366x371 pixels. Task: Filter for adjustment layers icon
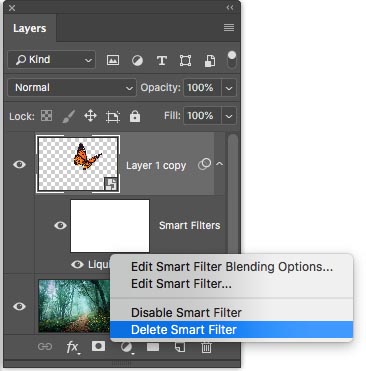click(137, 60)
